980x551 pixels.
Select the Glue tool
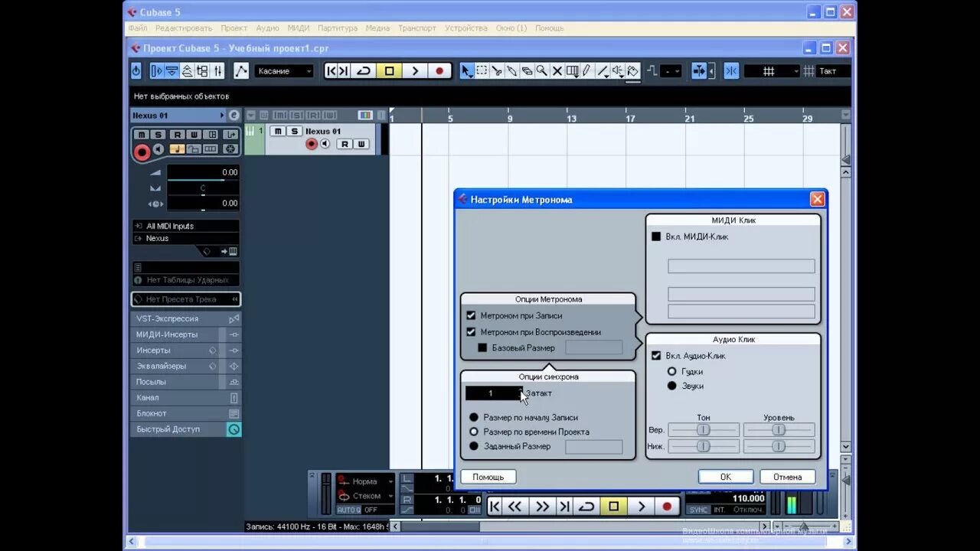(x=512, y=71)
